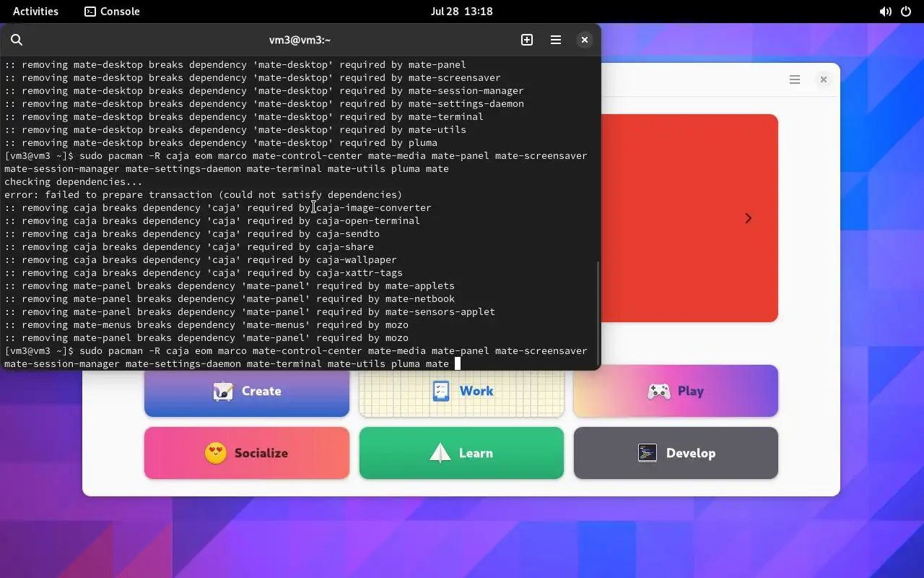This screenshot has width=924, height=578.
Task: Click the Create category paint icon
Action: point(223,391)
